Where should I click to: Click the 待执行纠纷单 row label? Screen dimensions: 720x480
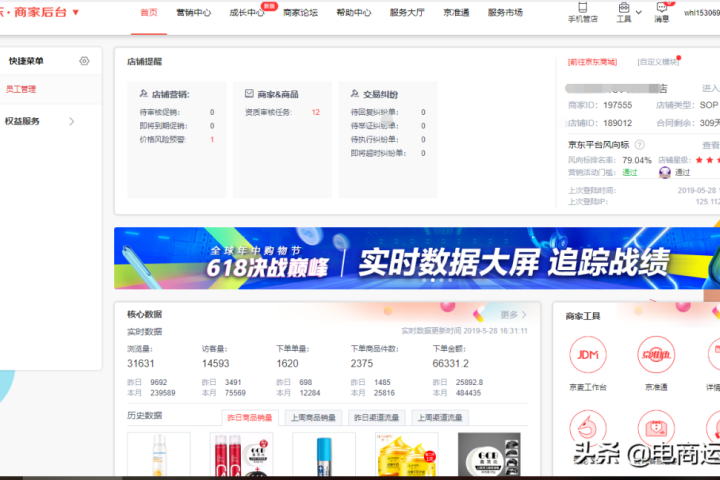(375, 139)
